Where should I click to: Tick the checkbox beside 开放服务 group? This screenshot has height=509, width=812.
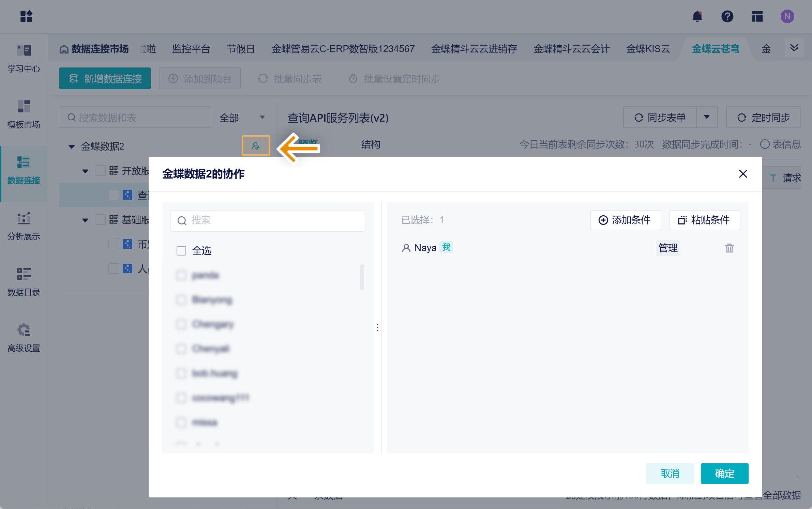tap(100, 170)
